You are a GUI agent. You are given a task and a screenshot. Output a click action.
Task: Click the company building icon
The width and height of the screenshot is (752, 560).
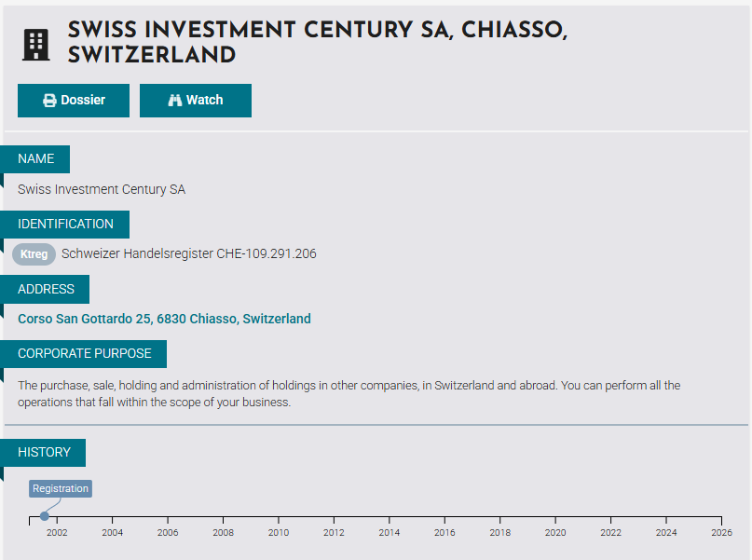35,45
